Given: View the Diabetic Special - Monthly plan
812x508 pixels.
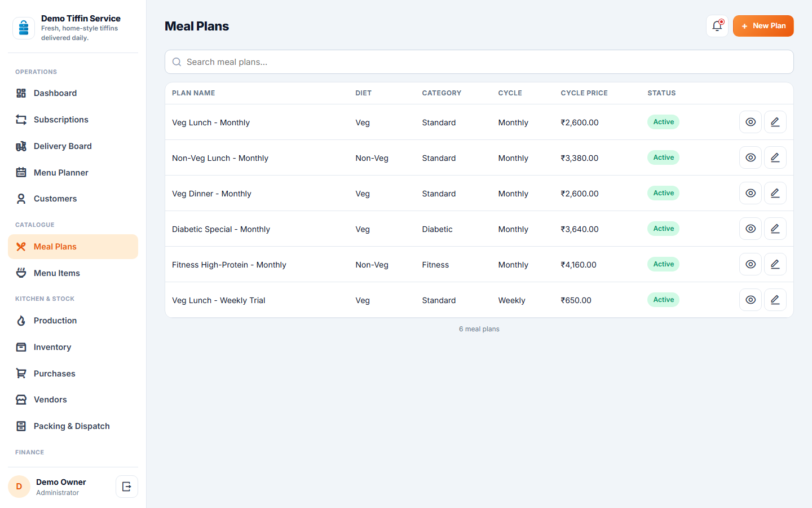Looking at the screenshot, I should tap(751, 229).
